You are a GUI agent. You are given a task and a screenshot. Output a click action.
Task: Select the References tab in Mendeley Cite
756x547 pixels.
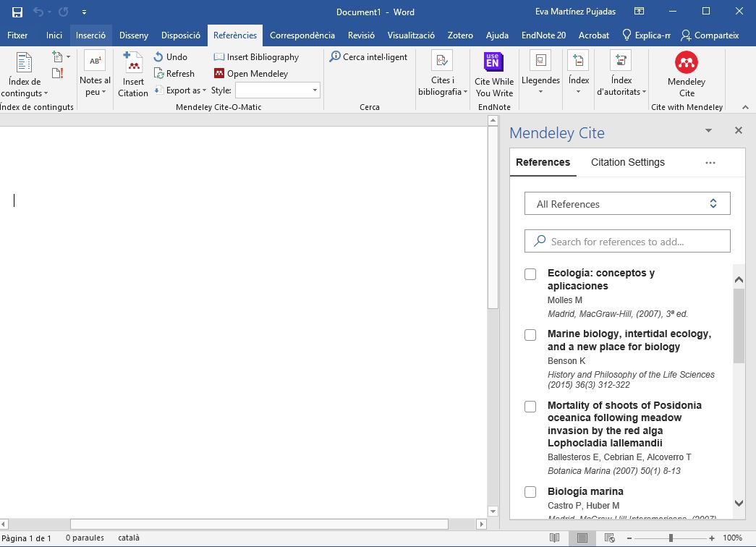coord(543,163)
